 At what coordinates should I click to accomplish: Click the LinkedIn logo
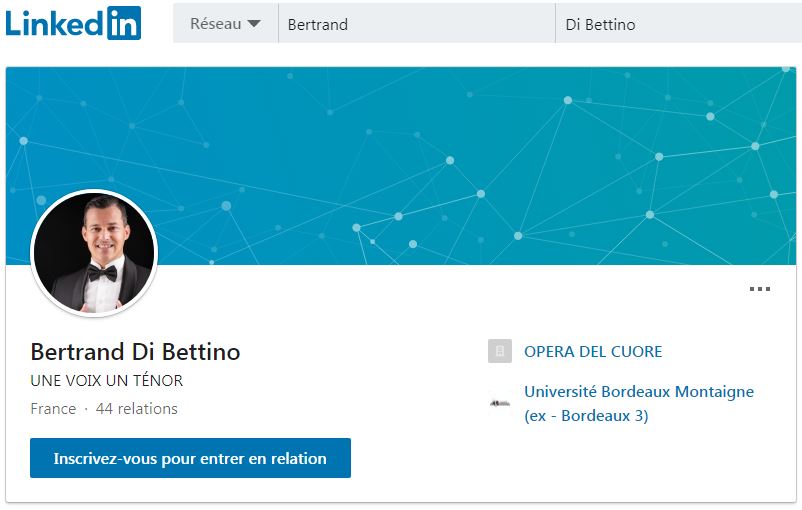(73, 23)
